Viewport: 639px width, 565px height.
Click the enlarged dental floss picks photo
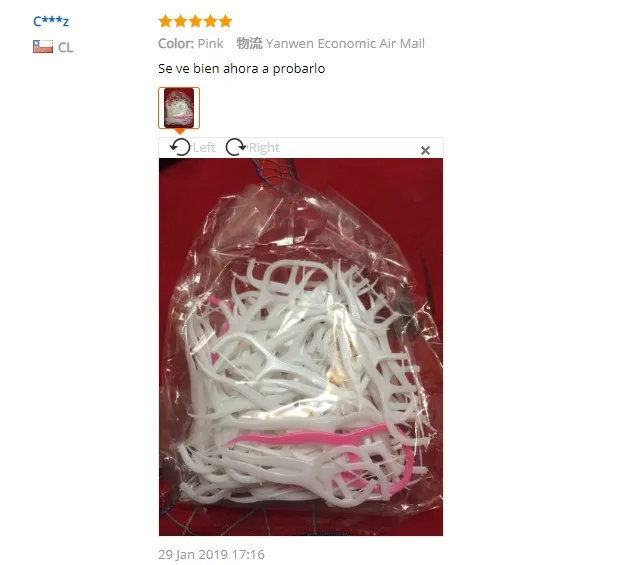click(x=301, y=347)
